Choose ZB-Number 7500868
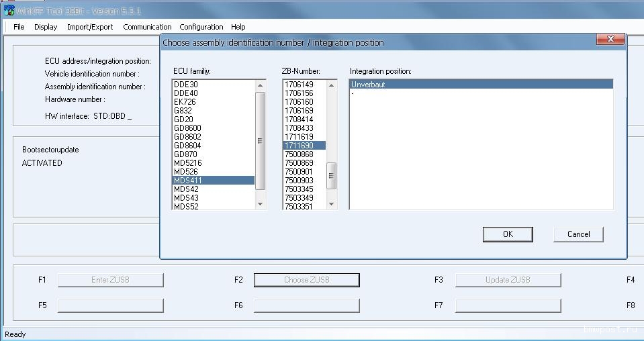 coord(299,154)
